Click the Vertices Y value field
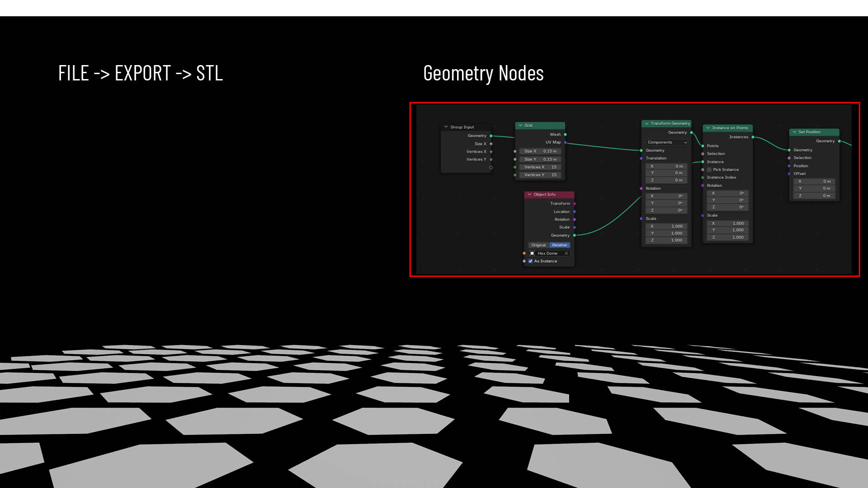The width and height of the screenshot is (868, 488). pyautogui.click(x=540, y=175)
